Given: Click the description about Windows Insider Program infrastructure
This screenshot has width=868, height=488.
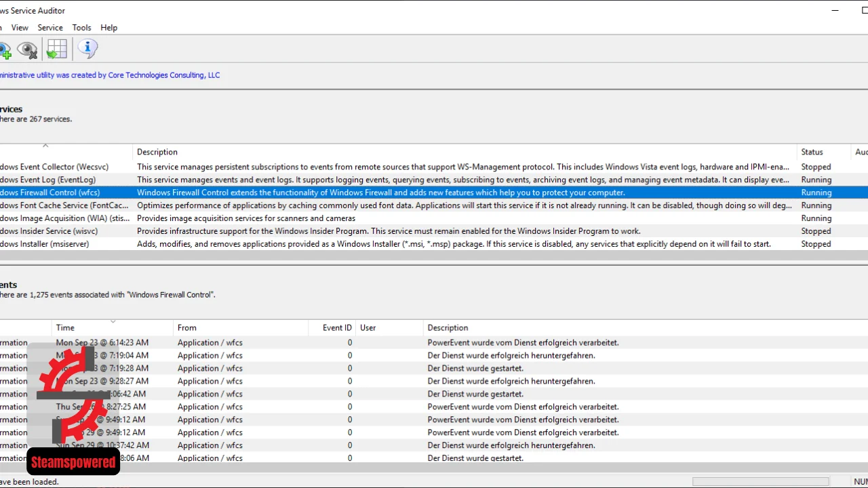Looking at the screenshot, I should (x=389, y=231).
